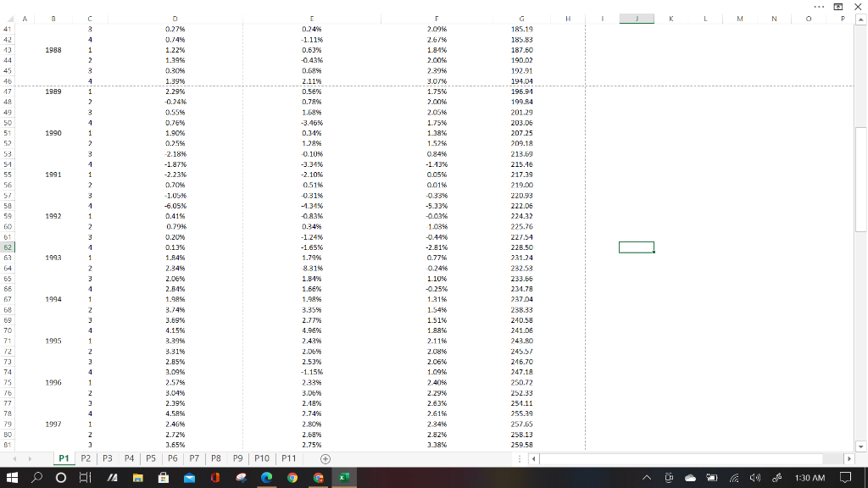The height and width of the screenshot is (488, 868).
Task: Switch to sheet tab P5
Action: click(x=151, y=458)
